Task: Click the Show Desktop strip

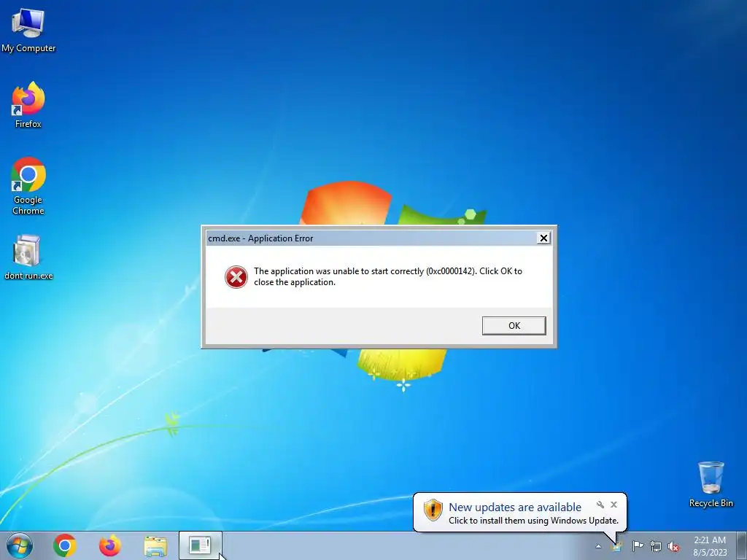Action: [743, 545]
